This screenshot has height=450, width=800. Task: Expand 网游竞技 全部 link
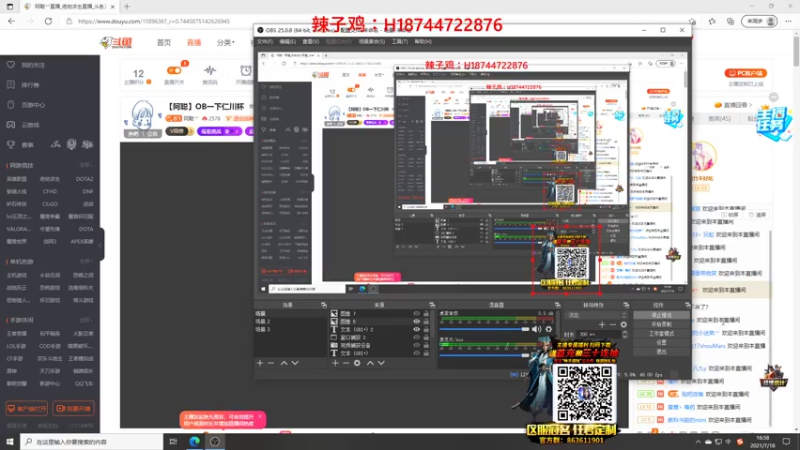(86, 165)
